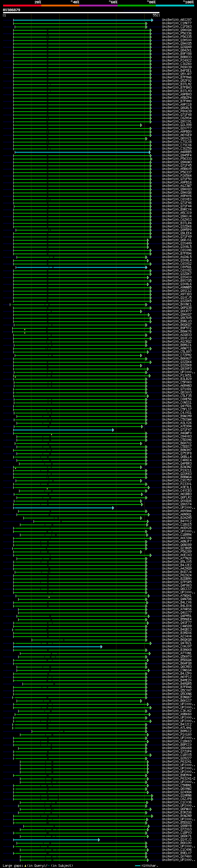Open hit UniRef100_A3E3L1
Image resolution: width=197 pixels, height=868 pixels.
(x=176, y=487)
